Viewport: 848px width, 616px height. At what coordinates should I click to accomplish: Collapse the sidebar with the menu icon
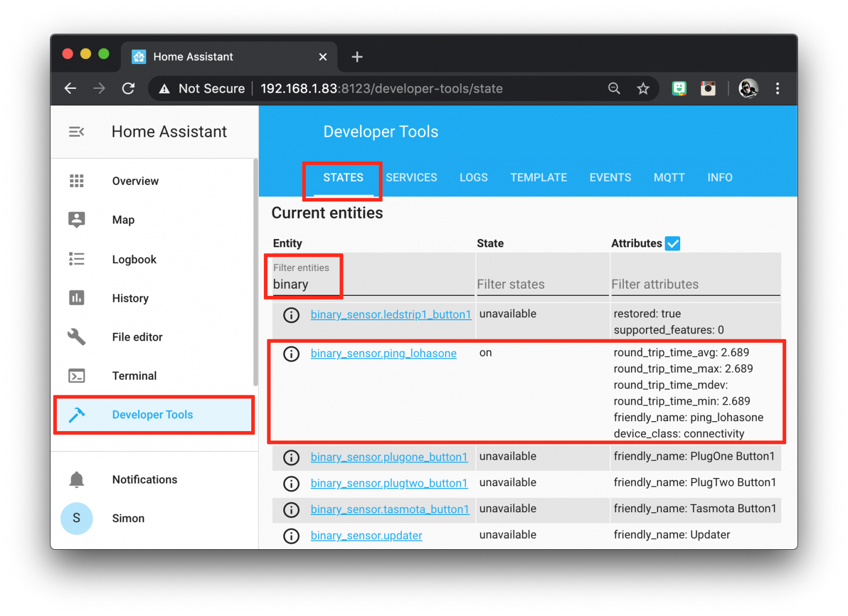[x=76, y=132]
